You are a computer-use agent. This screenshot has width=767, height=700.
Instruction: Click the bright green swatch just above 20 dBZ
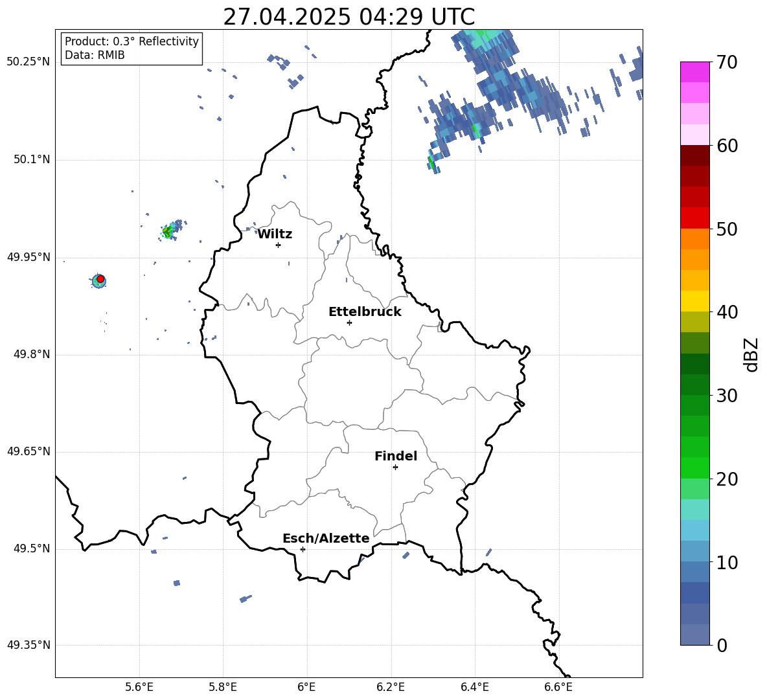pos(694,468)
